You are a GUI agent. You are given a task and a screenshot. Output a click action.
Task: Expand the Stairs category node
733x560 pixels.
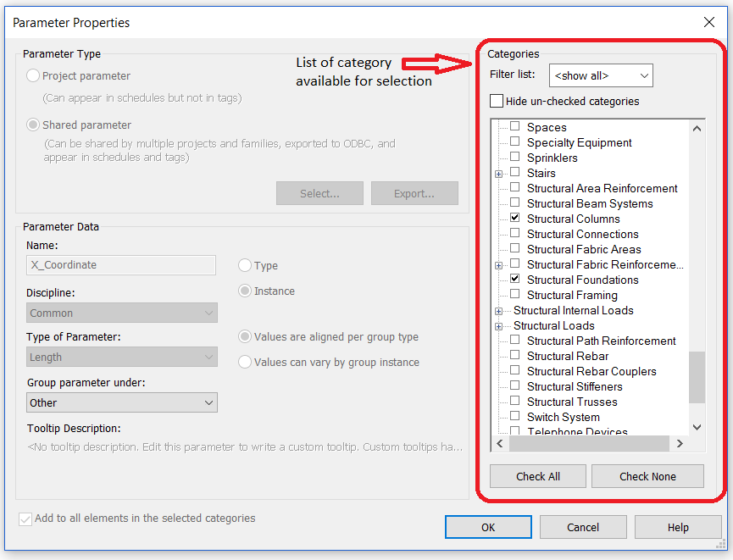point(499,174)
